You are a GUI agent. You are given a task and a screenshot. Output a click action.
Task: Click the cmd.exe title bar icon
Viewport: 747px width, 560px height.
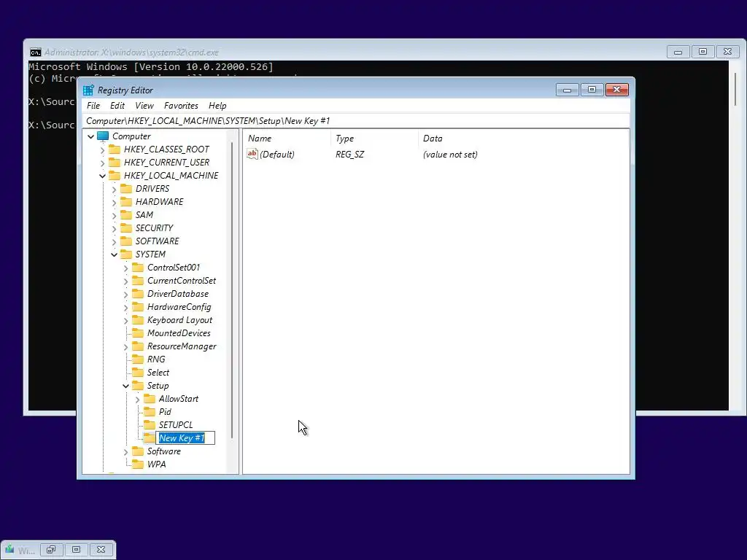35,52
